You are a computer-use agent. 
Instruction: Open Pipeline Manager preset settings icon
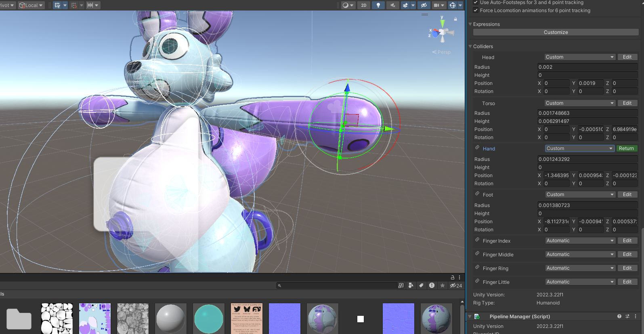coord(627,316)
